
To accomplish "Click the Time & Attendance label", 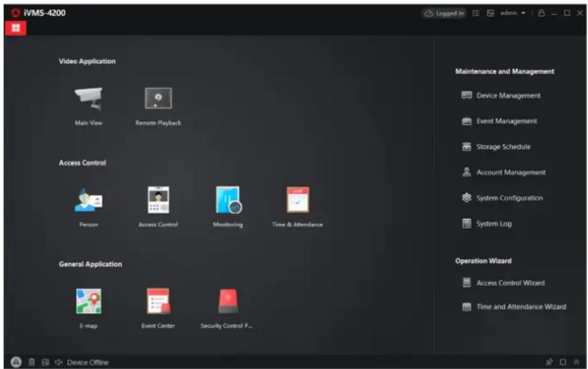I will coord(298,224).
